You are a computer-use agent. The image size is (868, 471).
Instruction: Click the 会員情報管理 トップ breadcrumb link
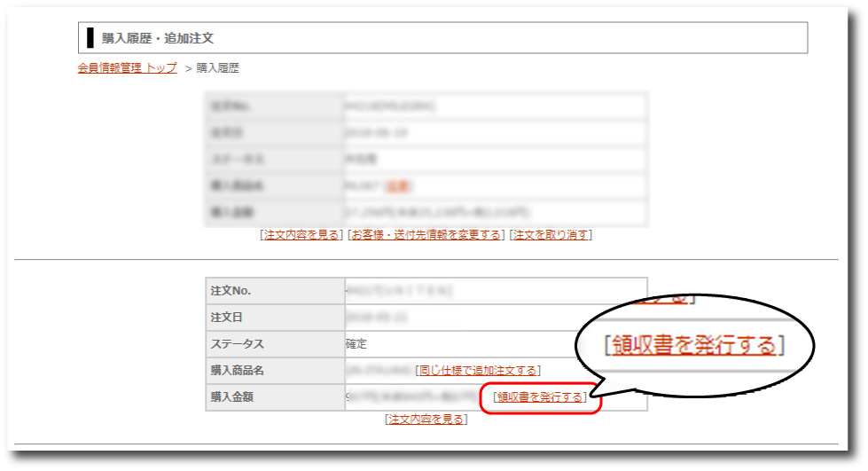(127, 67)
